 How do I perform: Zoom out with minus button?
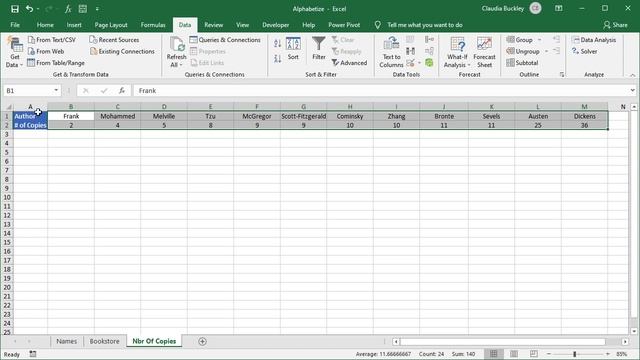(x=549, y=354)
